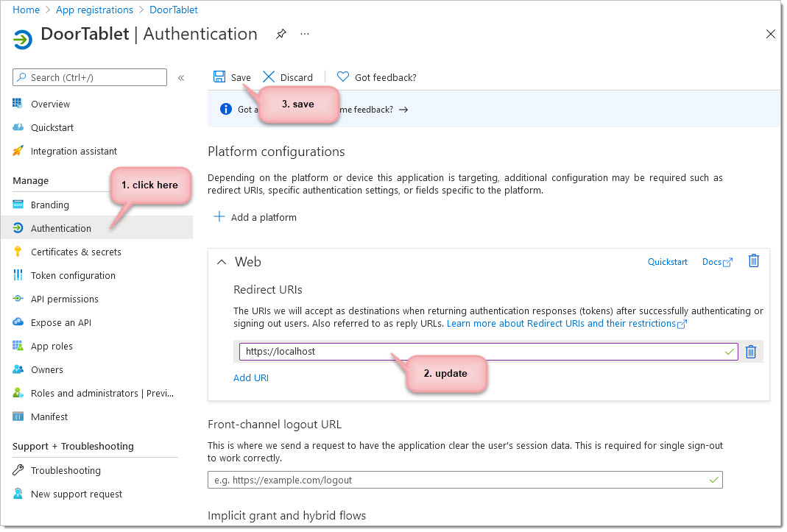Click the Expose an API cloud icon
The width and height of the screenshot is (787, 532).
(x=18, y=323)
